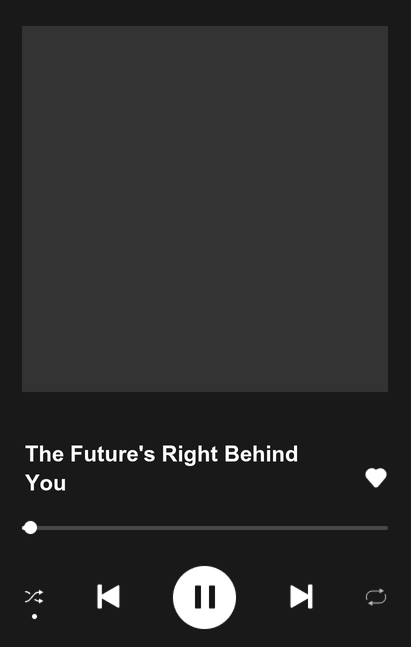Click the word 'You' in the song title
The height and width of the screenshot is (647, 411).
point(45,483)
